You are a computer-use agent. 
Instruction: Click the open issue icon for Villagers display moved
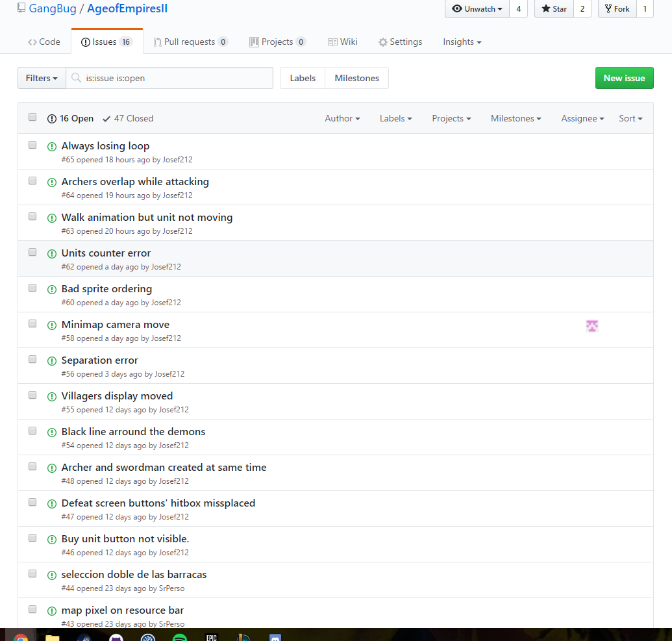pos(52,397)
